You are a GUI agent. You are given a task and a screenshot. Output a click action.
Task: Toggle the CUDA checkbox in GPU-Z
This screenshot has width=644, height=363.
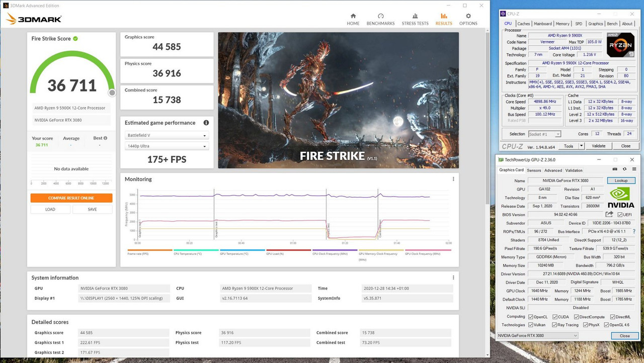[554, 317]
